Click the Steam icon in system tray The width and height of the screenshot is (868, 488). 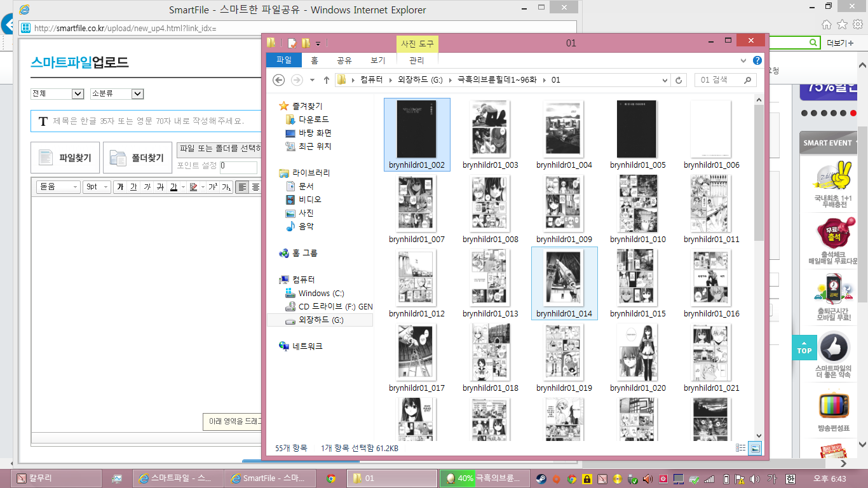point(541,478)
